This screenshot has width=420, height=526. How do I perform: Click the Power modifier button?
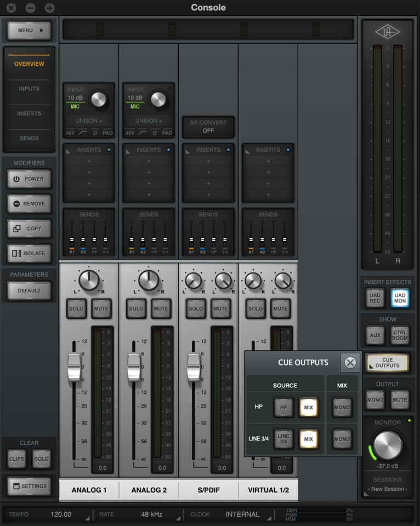30,179
